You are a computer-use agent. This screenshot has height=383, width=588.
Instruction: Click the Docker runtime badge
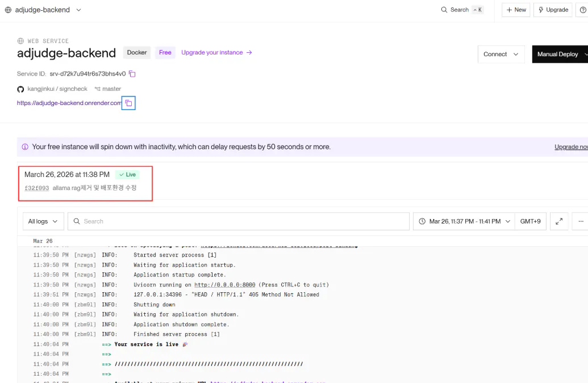[x=137, y=52]
